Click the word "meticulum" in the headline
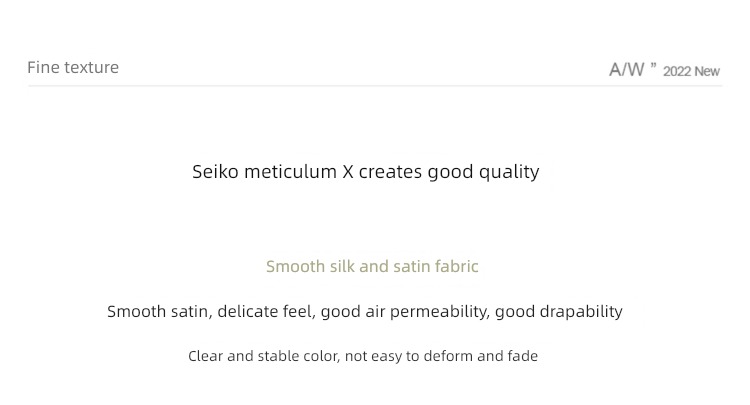The width and height of the screenshot is (750, 405). pyautogui.click(x=290, y=172)
